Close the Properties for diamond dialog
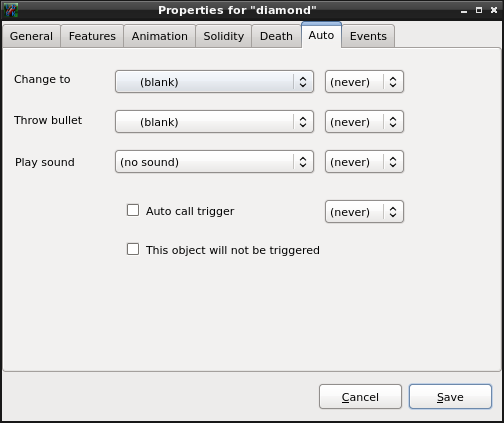This screenshot has height=423, width=504. [494, 10]
